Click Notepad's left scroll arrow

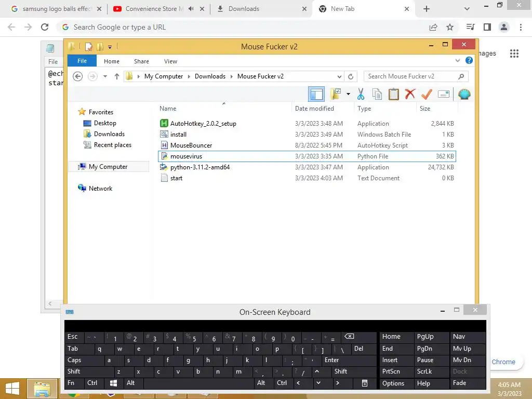50,303
